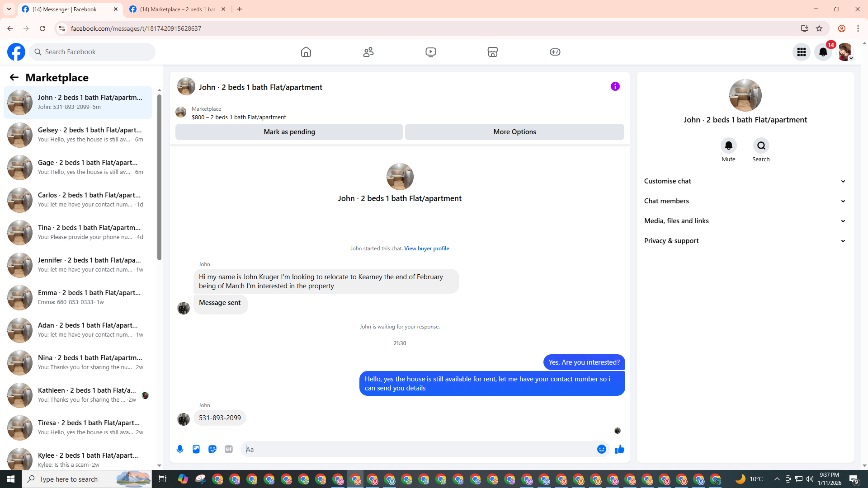This screenshot has width=868, height=488.
Task: Record a voice clip with microphone icon
Action: click(x=180, y=449)
